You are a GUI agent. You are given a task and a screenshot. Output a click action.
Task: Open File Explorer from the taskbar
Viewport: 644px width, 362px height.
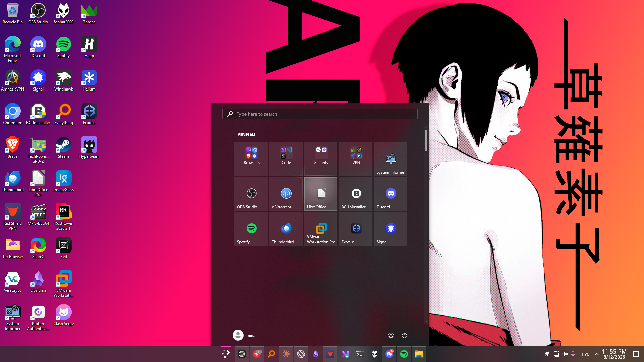[x=419, y=354]
